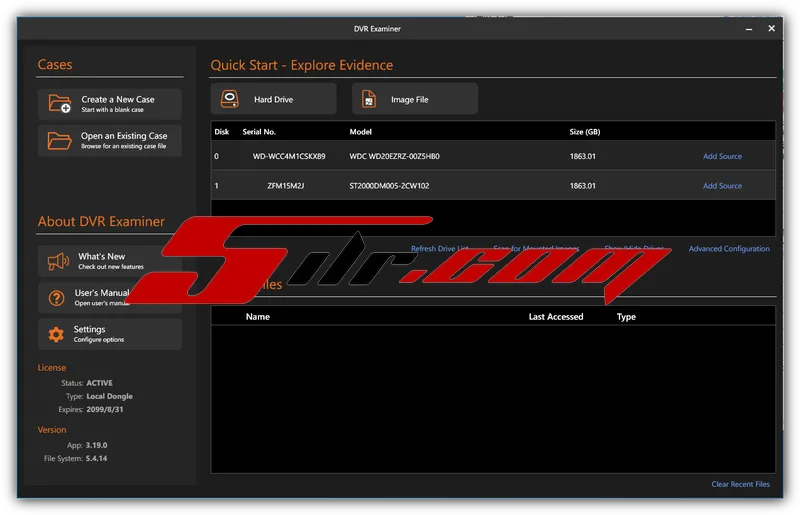
Task: Click size 1863.01 in disk 1 row
Action: tap(583, 186)
